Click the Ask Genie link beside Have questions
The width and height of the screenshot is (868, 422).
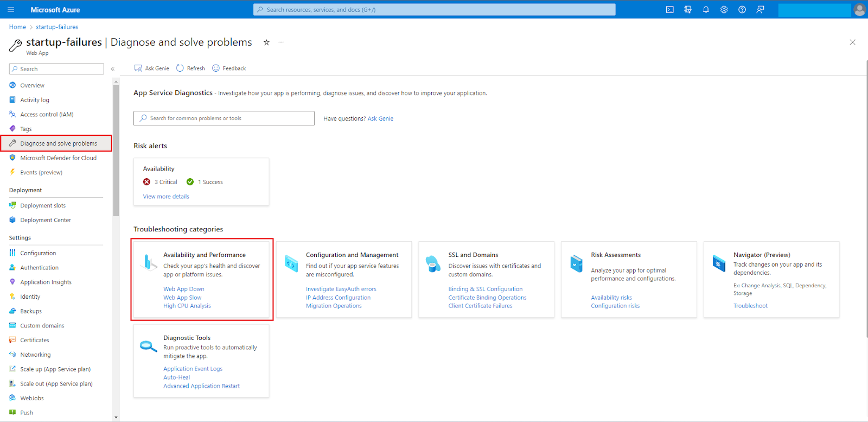click(x=380, y=118)
